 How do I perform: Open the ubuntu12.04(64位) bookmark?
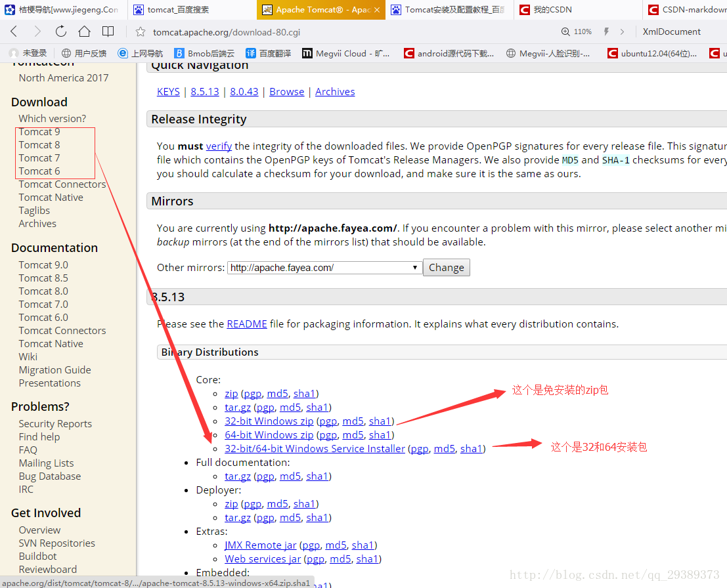[x=652, y=53]
